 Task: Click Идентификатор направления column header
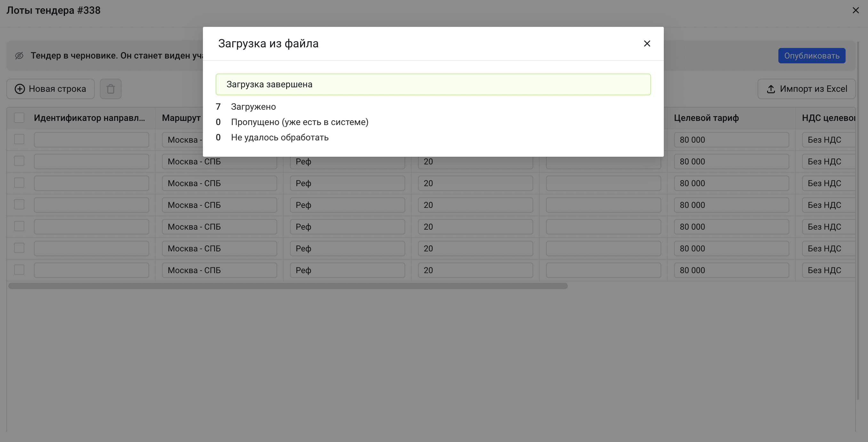pyautogui.click(x=89, y=118)
